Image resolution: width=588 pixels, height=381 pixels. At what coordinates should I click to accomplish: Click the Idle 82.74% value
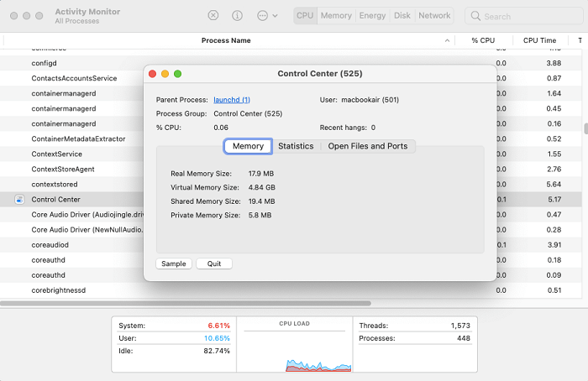point(217,351)
